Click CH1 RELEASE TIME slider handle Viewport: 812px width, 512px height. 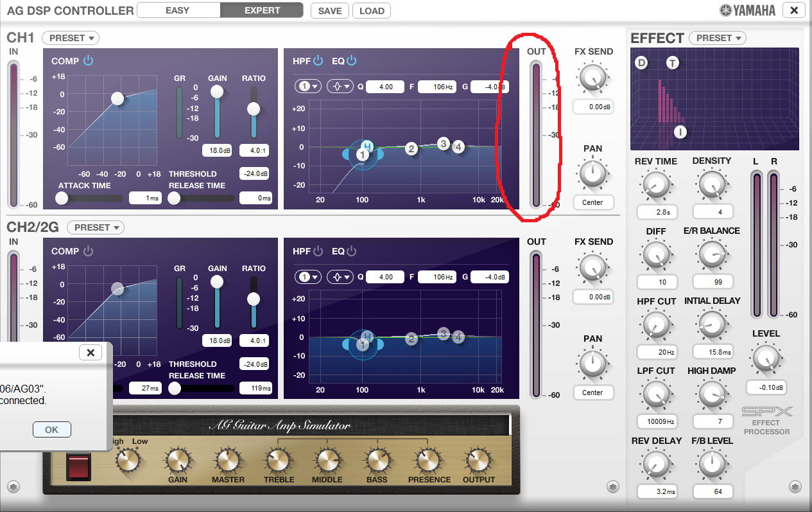tap(174, 199)
